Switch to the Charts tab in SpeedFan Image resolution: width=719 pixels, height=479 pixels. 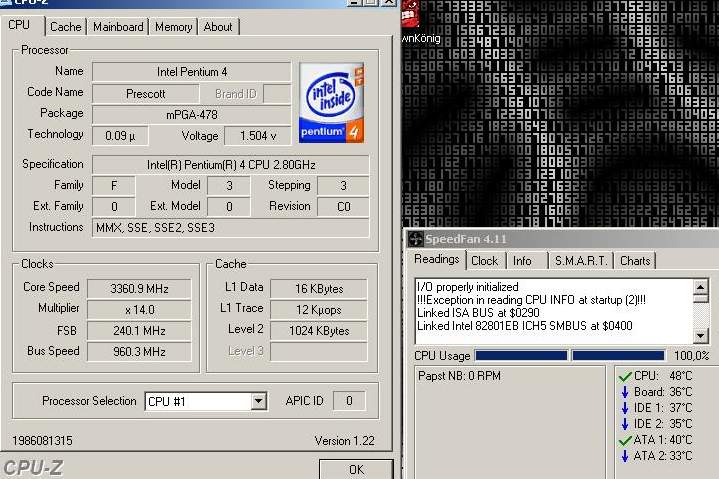pyautogui.click(x=635, y=261)
